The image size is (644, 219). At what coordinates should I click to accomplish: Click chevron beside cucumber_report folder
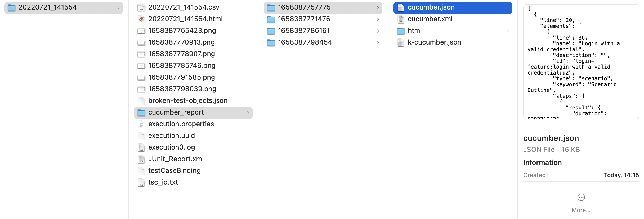[x=248, y=113]
